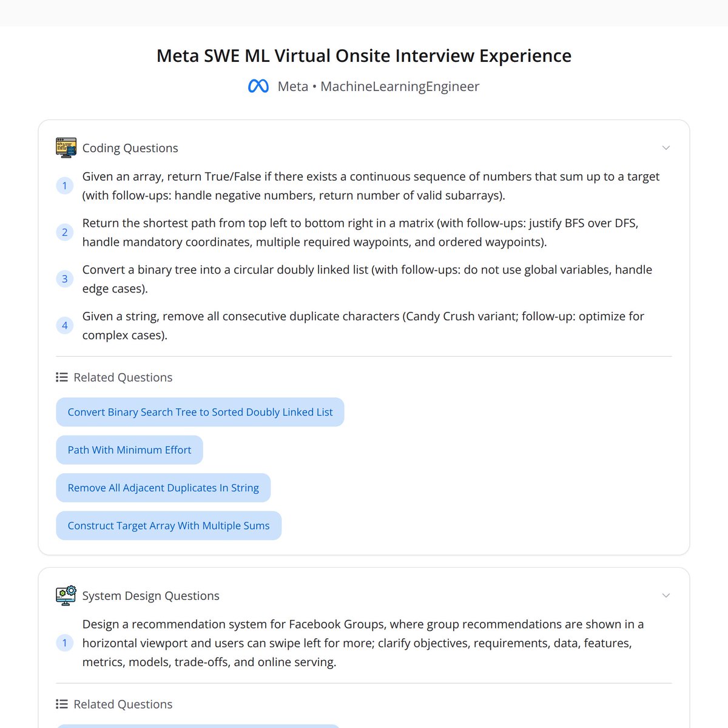This screenshot has height=728, width=728.
Task: Collapse the Coding Questions section chevron
Action: 666,148
